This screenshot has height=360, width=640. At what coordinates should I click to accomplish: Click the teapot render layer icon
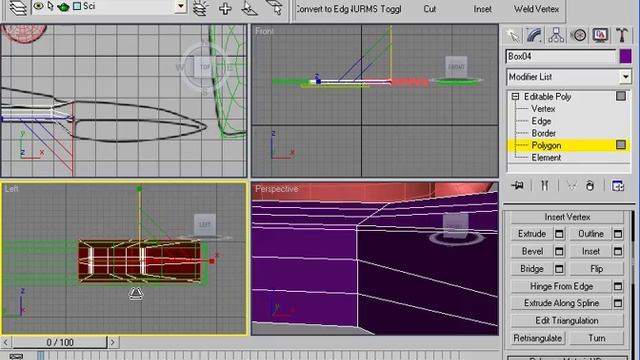tap(63, 7)
